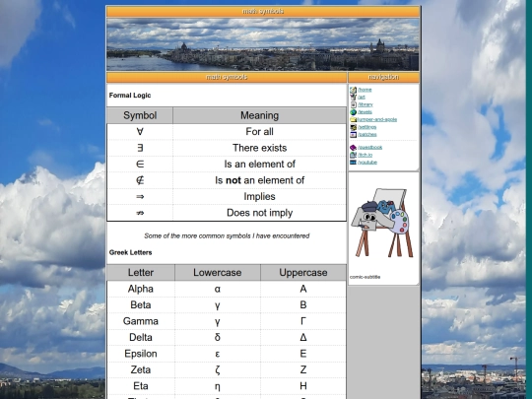Click the ⇏ does-not-imply symbol cell

[x=140, y=213]
